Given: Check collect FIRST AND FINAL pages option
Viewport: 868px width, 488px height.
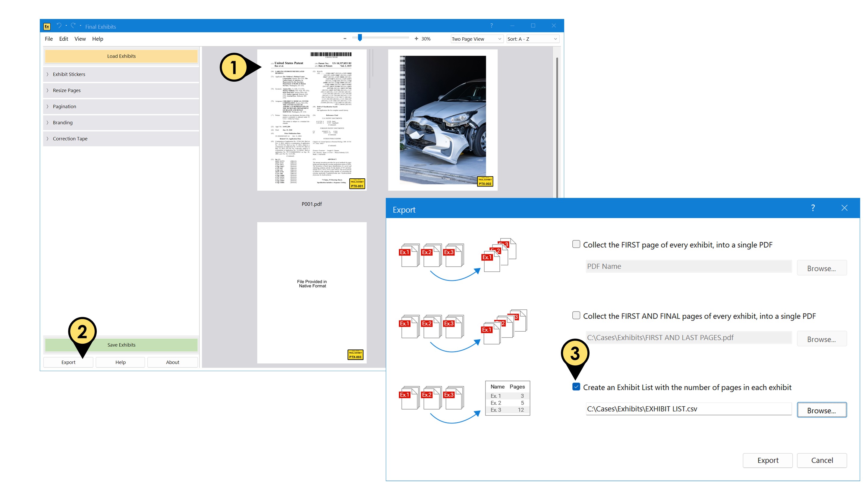Looking at the screenshot, I should (x=576, y=316).
